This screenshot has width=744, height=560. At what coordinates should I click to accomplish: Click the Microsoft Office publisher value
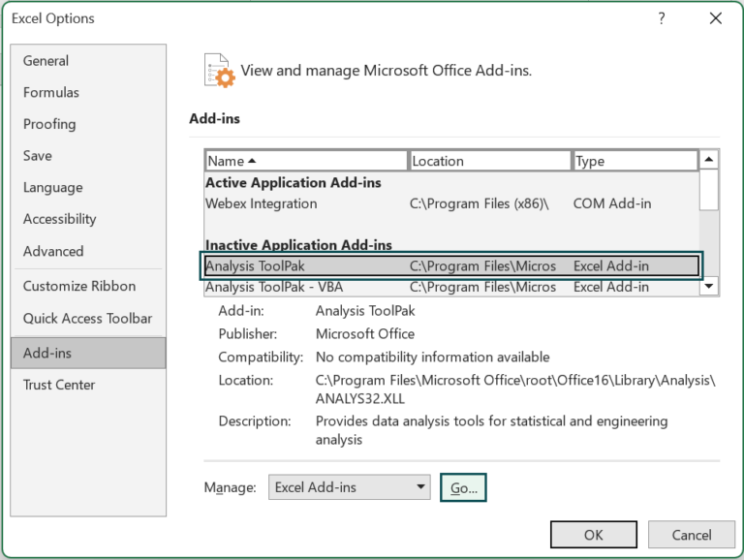[x=365, y=334]
